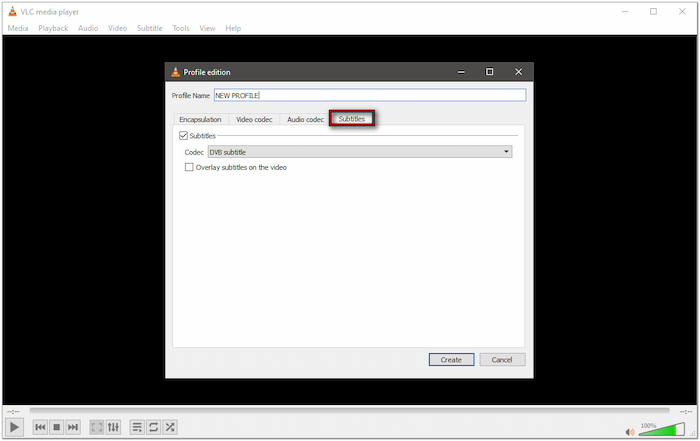Open the Audio menu
The width and height of the screenshot is (700, 441).
[x=88, y=28]
